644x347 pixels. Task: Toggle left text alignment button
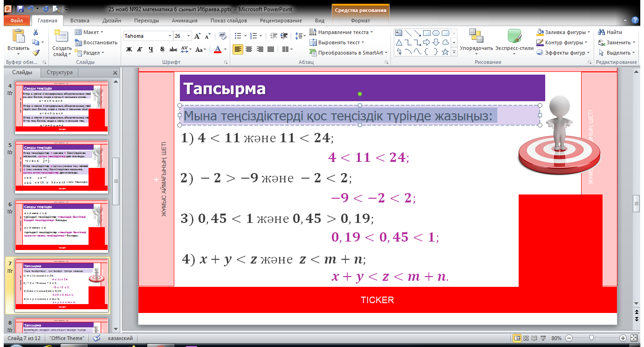click(x=238, y=49)
